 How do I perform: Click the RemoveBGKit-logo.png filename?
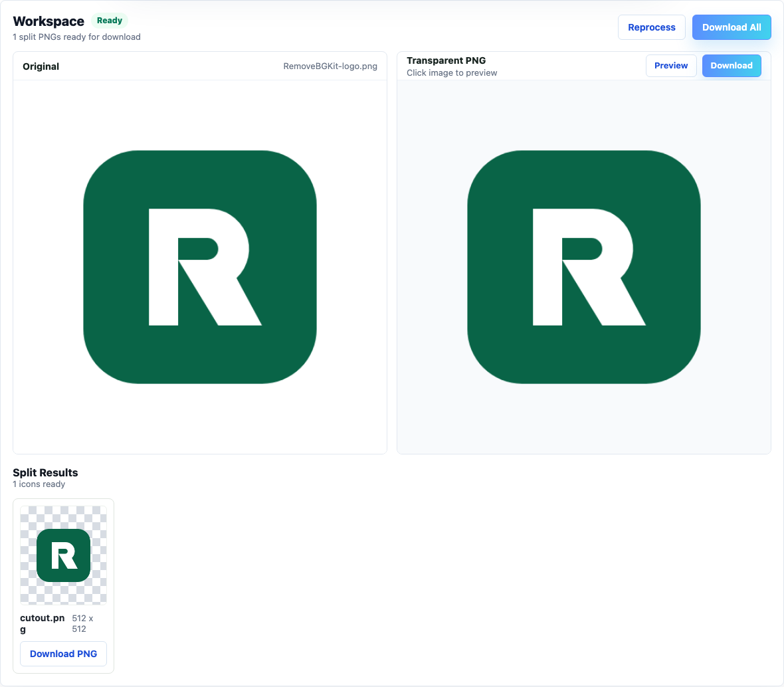(x=330, y=66)
